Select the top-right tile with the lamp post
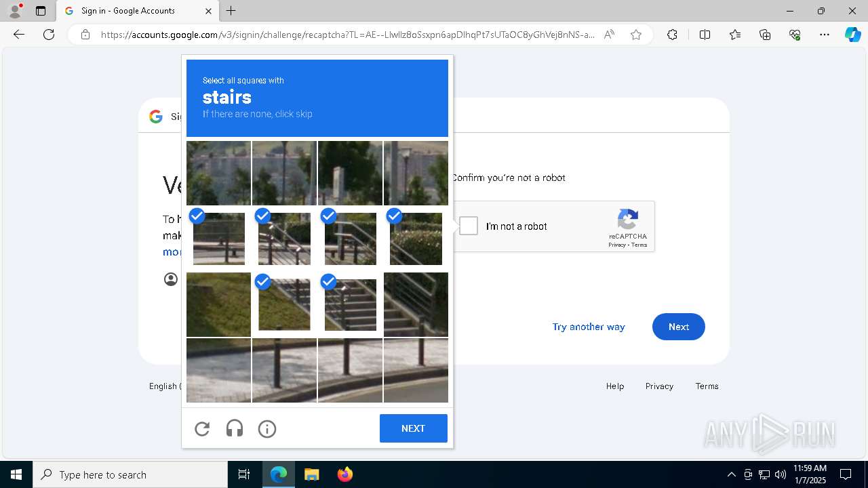The width and height of the screenshot is (868, 488). tap(416, 173)
